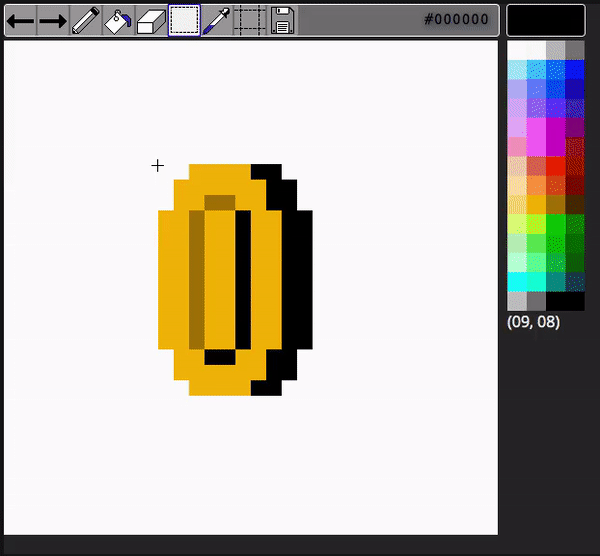
Task: Pick the lavender palette swatch
Action: coord(517,89)
